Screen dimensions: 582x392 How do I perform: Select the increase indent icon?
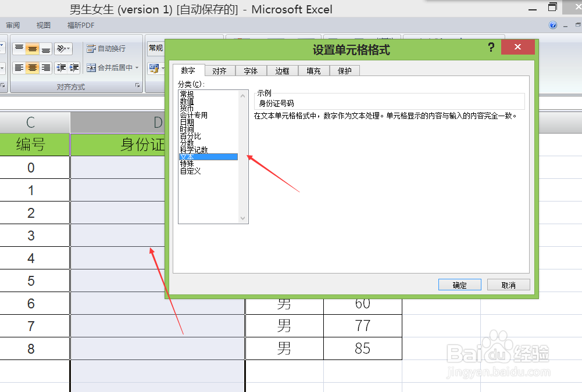(x=74, y=67)
